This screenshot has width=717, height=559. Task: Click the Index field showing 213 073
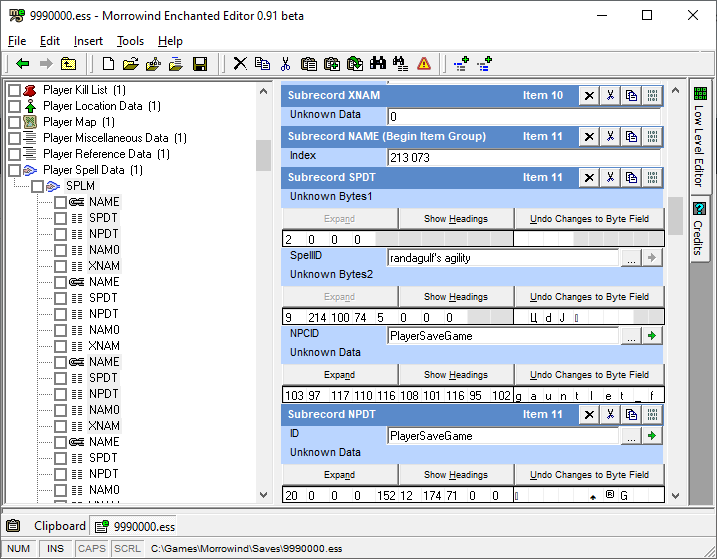pyautogui.click(x=524, y=158)
